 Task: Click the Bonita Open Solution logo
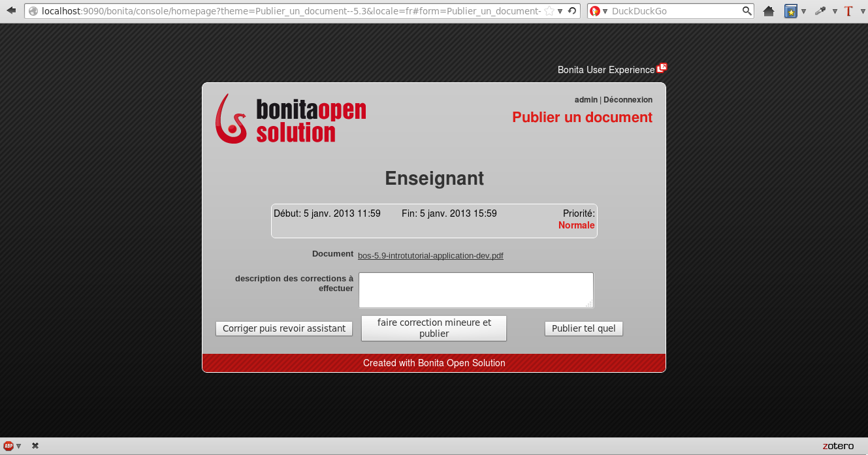point(291,119)
